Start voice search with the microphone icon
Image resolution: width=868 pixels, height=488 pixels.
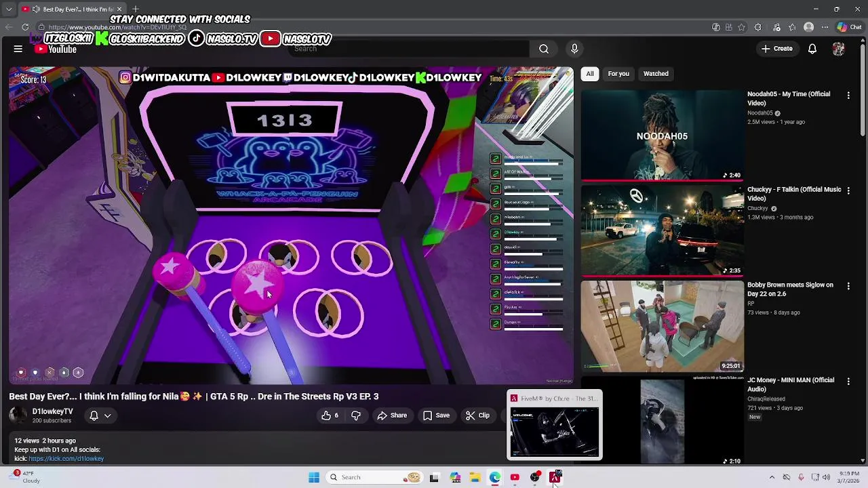point(574,49)
